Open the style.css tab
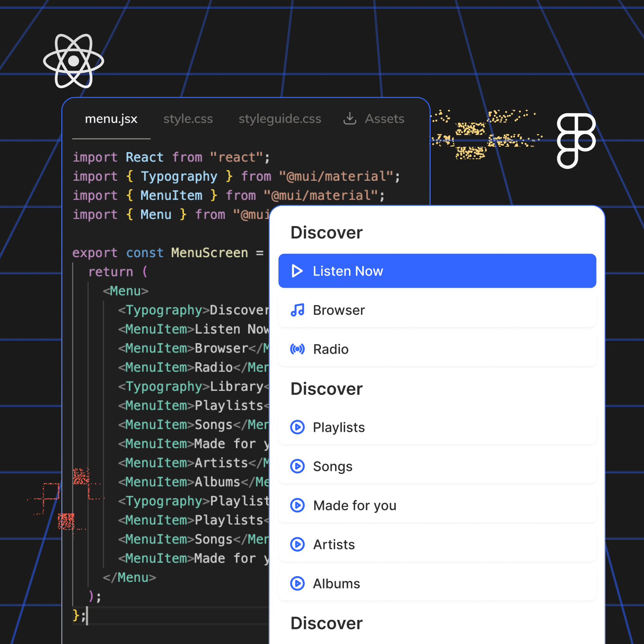Image resolution: width=644 pixels, height=644 pixels. click(x=188, y=119)
